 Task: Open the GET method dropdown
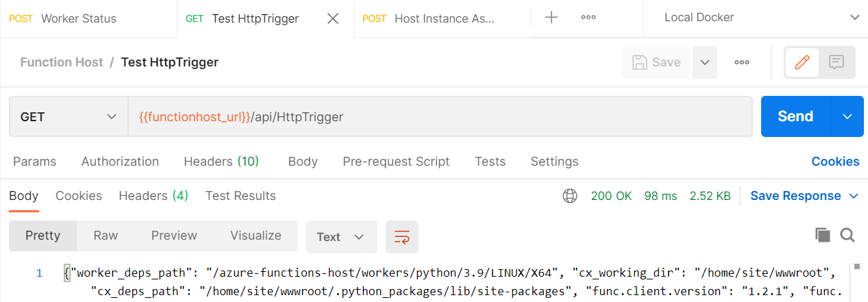(69, 116)
